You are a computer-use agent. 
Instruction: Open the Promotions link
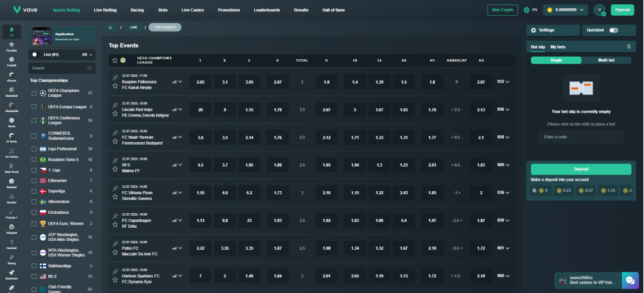pyautogui.click(x=229, y=10)
